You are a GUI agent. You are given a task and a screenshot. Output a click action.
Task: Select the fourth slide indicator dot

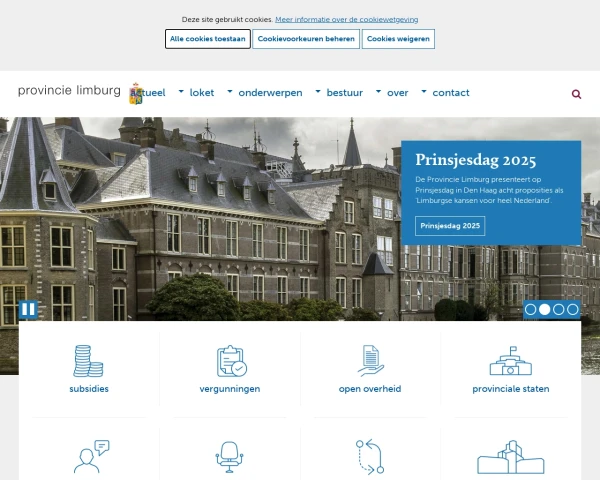point(573,309)
